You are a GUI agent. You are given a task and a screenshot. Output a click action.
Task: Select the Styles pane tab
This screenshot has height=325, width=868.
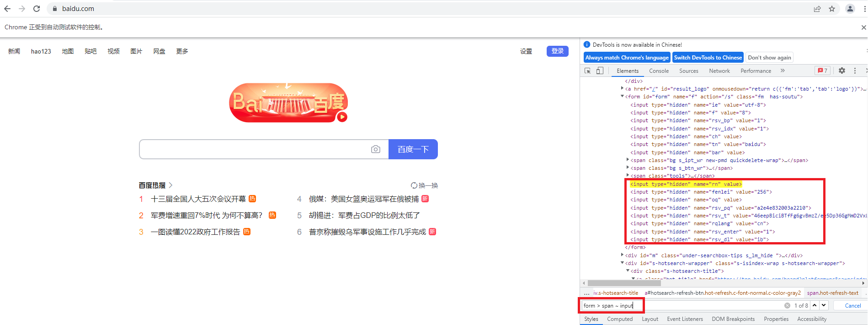point(591,319)
